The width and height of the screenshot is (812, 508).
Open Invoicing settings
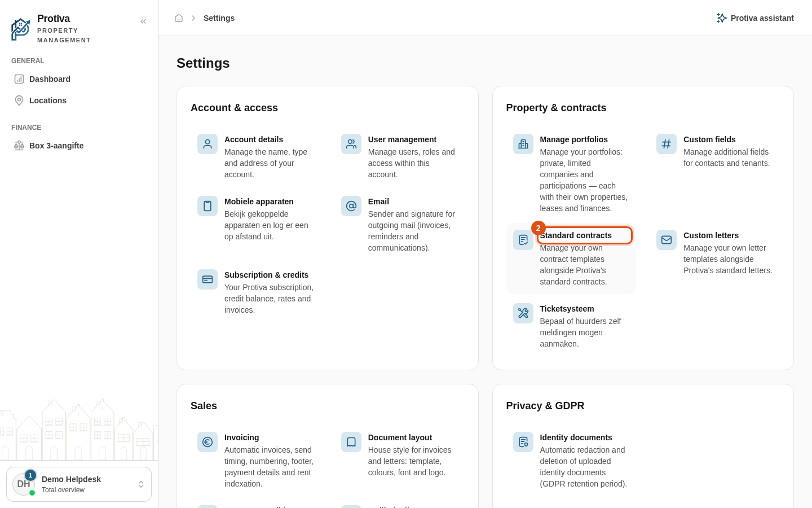(x=241, y=437)
